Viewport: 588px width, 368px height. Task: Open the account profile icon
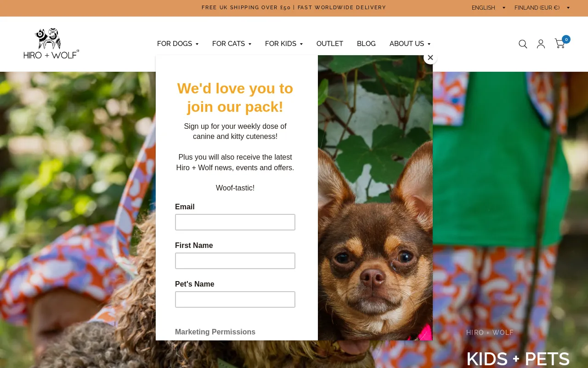(541, 44)
